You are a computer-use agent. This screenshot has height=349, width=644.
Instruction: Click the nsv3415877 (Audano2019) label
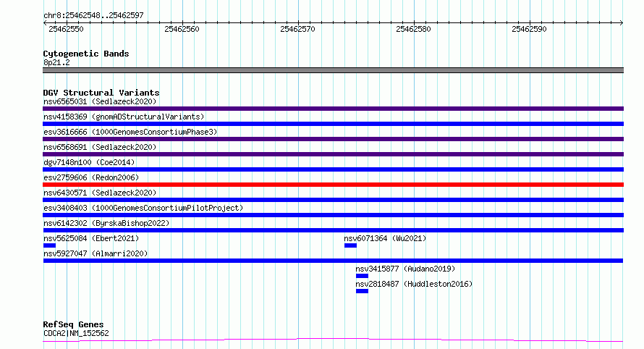[405, 269]
